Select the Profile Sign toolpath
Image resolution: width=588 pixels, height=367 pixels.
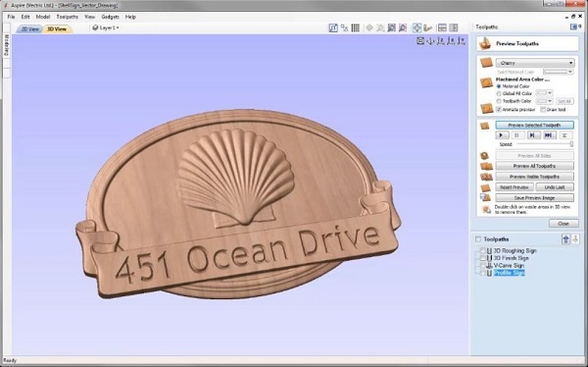click(x=509, y=273)
